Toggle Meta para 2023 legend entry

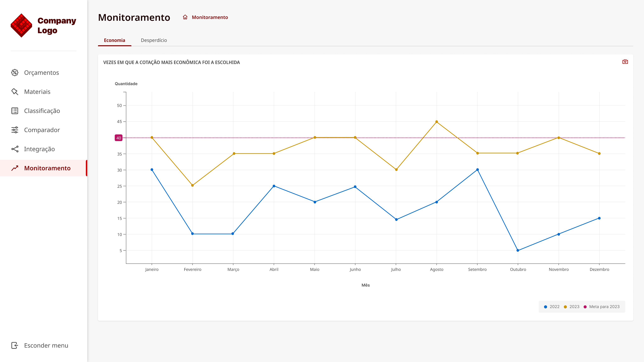(x=602, y=307)
